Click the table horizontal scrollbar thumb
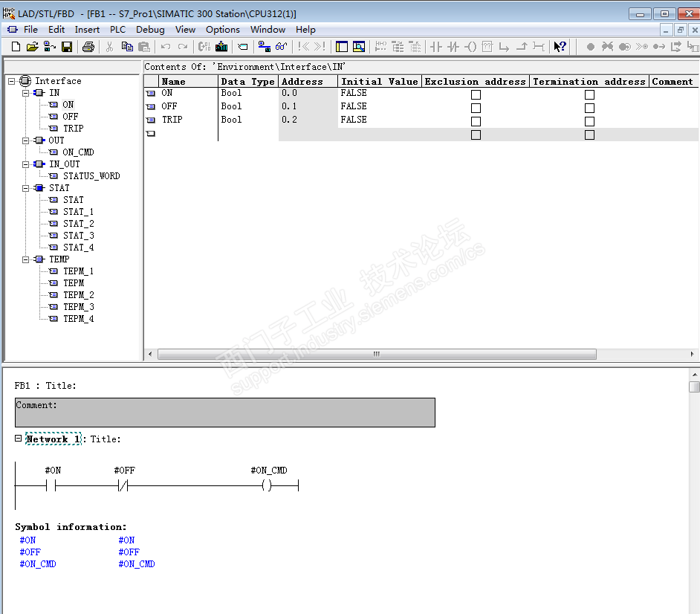Viewport: 700px width, 614px height. coord(377,354)
